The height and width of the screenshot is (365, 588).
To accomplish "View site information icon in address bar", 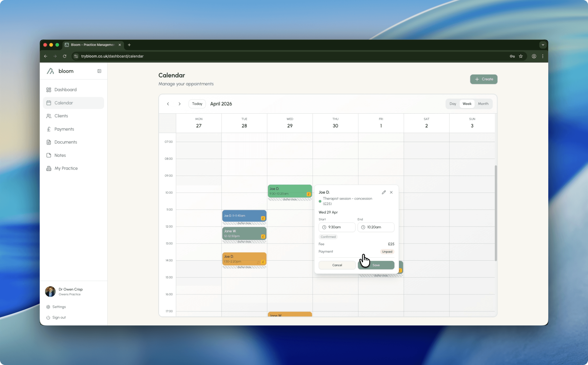I will click(76, 56).
